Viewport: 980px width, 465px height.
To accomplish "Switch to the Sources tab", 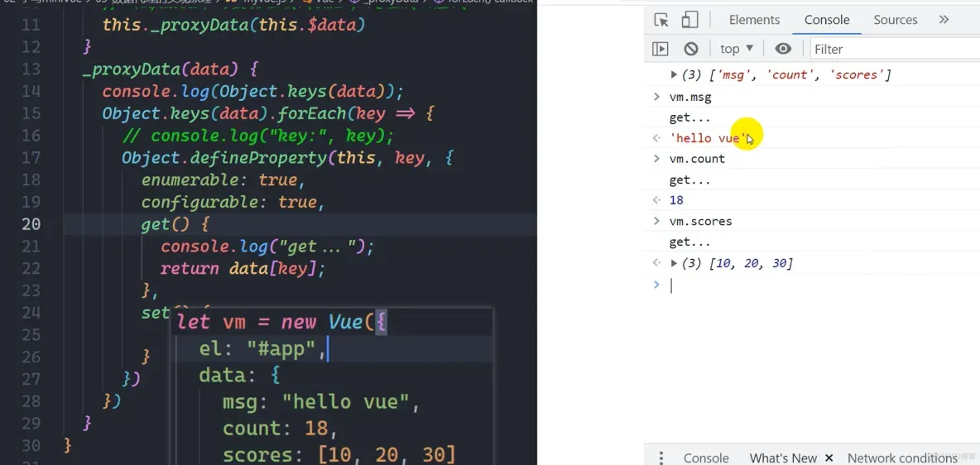I will pyautogui.click(x=896, y=20).
